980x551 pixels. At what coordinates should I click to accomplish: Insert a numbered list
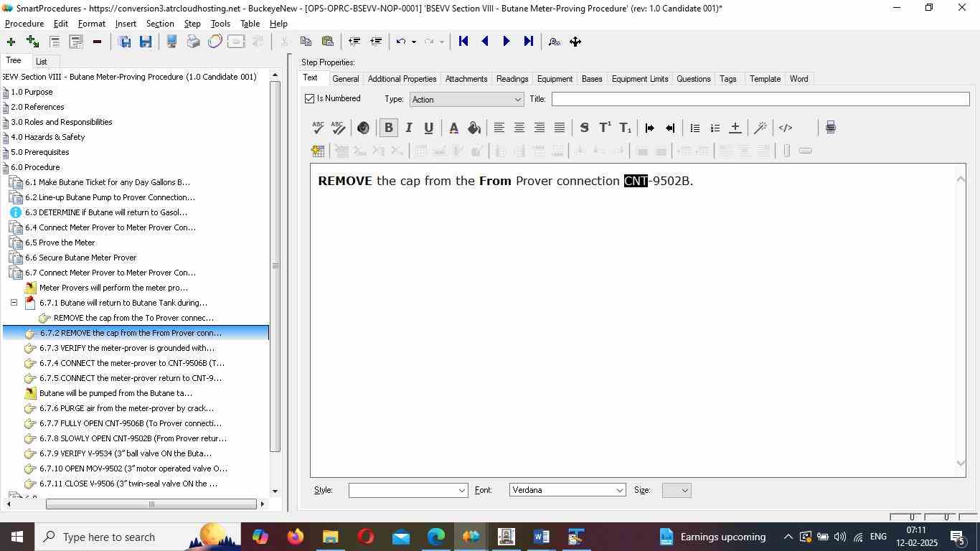coord(715,128)
